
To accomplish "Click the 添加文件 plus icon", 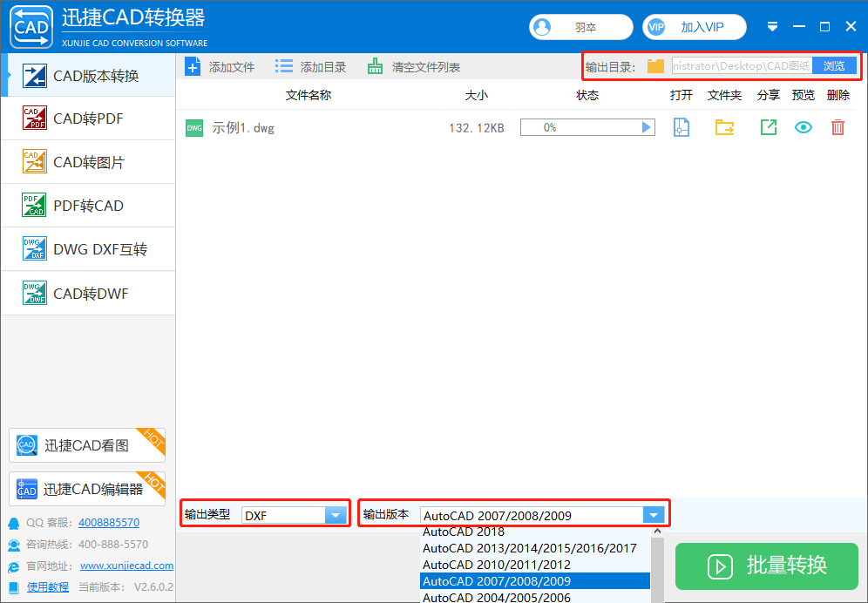I will coord(193,67).
